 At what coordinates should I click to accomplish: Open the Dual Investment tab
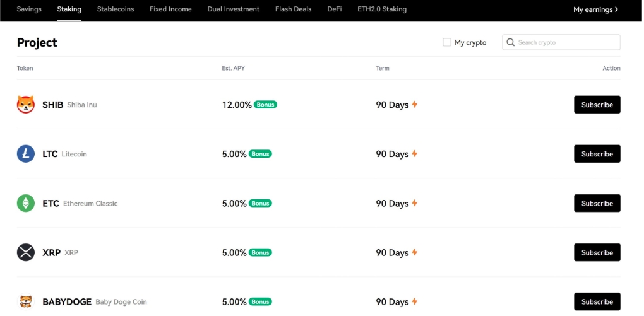[233, 9]
